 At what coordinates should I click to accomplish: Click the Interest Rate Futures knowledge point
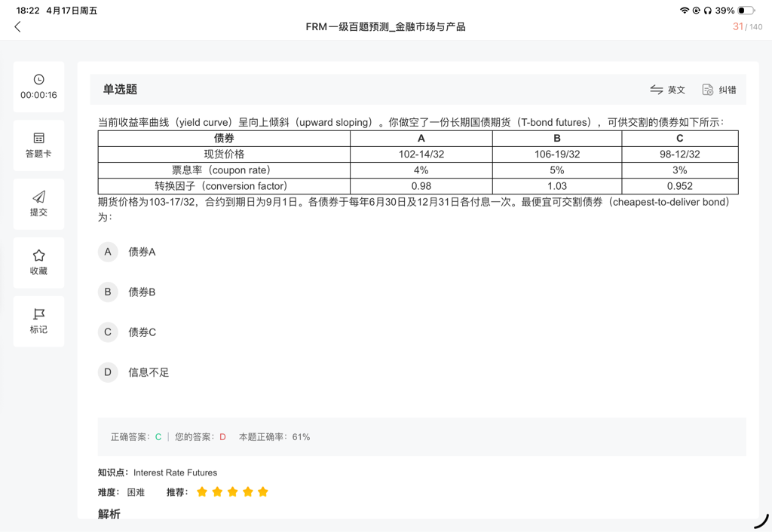pyautogui.click(x=175, y=472)
